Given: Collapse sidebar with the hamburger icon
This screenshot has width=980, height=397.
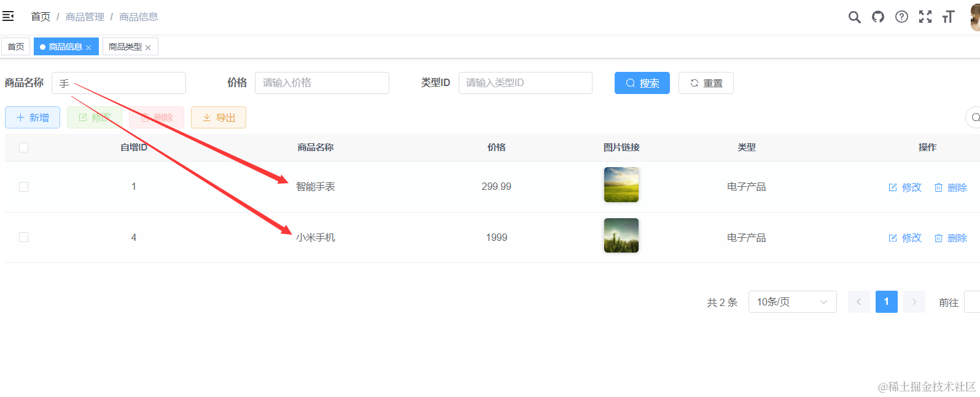Looking at the screenshot, I should [8, 16].
